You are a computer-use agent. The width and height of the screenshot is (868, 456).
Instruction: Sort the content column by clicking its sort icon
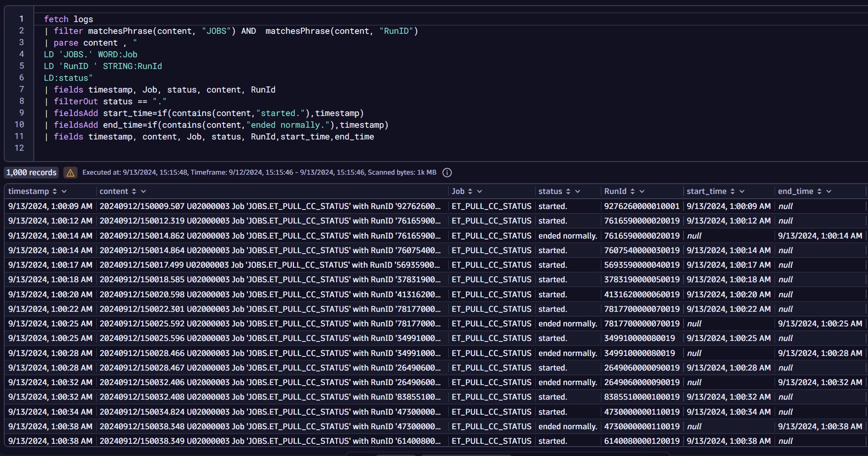pos(134,191)
